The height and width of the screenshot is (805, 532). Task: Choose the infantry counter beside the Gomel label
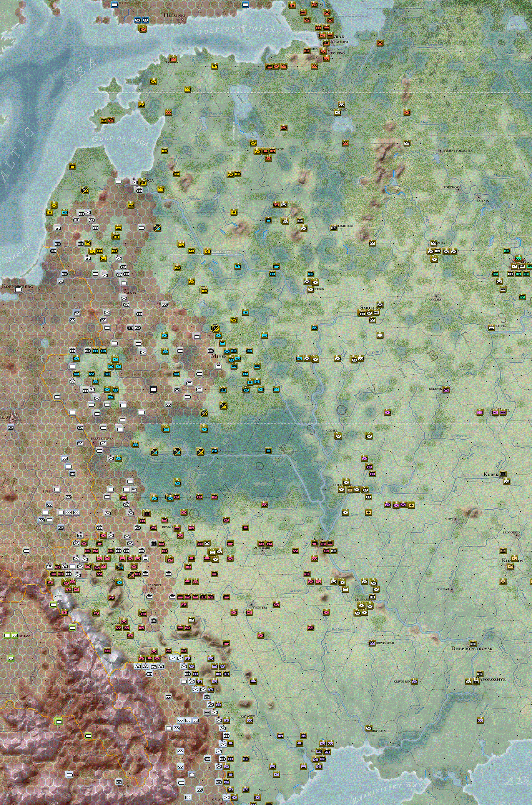tap(338, 436)
